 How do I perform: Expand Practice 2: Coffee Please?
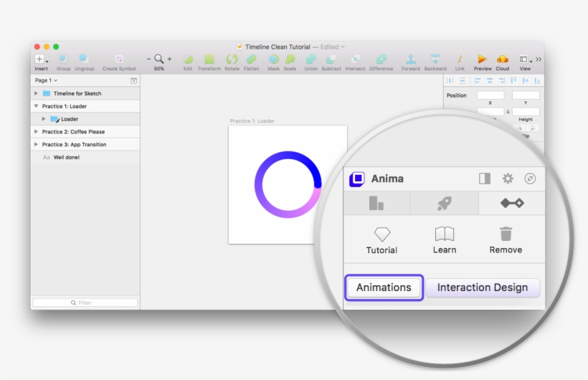tap(36, 132)
